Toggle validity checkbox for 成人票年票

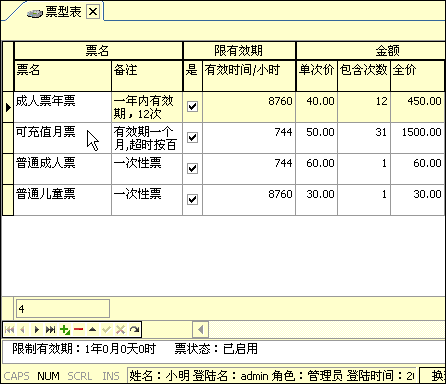click(x=192, y=107)
